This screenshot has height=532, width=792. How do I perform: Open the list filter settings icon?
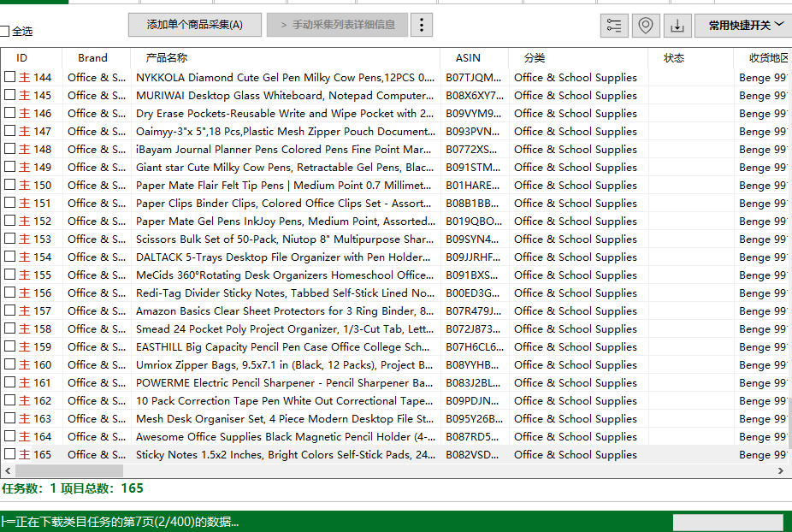click(614, 26)
